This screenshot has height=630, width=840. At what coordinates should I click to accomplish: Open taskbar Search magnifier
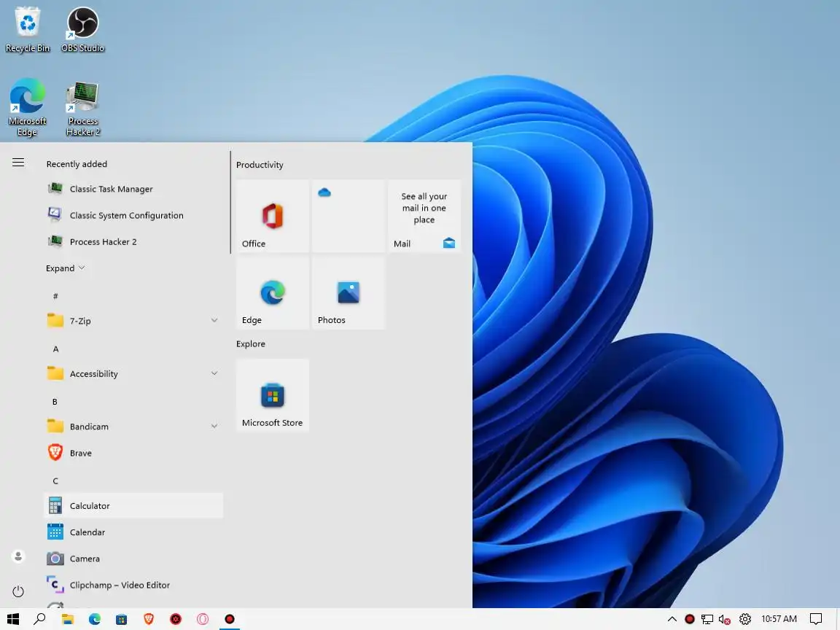coord(39,619)
